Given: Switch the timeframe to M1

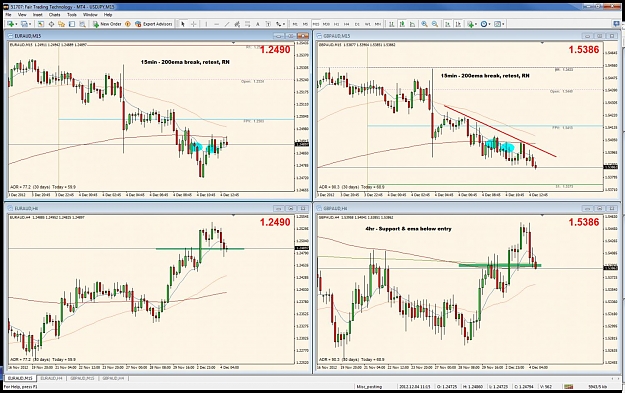Looking at the screenshot, I should (295, 24).
